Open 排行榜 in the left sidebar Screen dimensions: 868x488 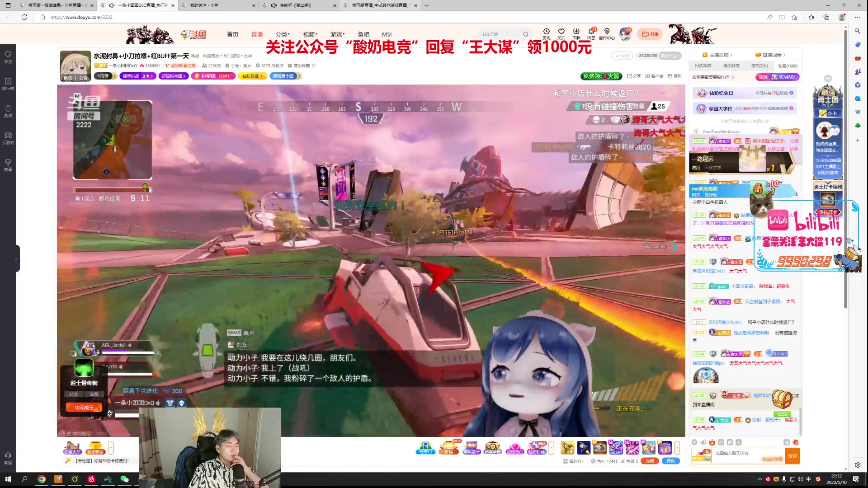[8, 84]
